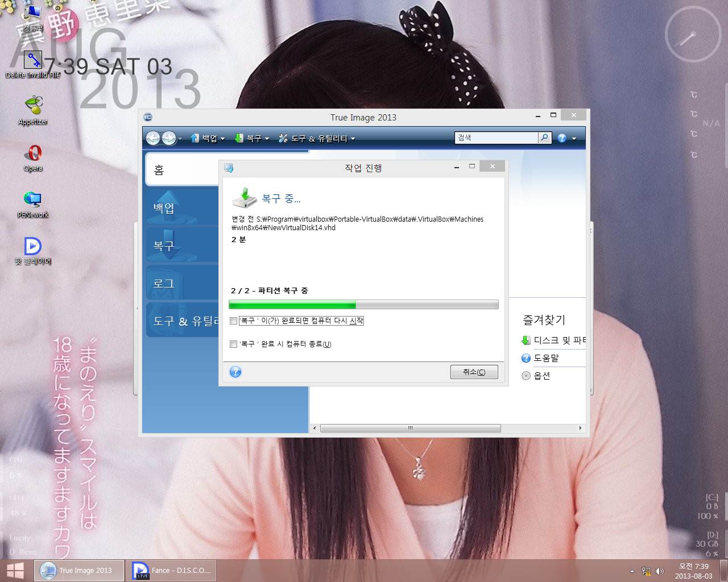
Task: Click the volume speaker tray icon
Action: point(660,571)
